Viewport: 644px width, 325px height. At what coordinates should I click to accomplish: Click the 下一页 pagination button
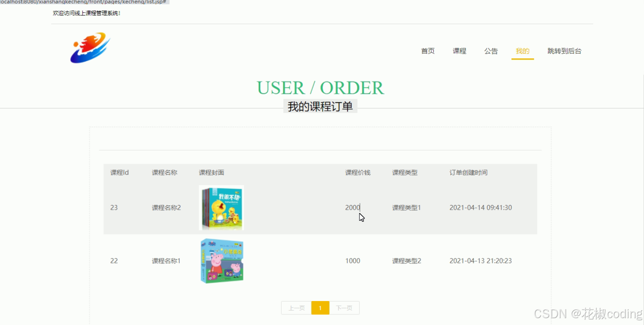coord(344,307)
